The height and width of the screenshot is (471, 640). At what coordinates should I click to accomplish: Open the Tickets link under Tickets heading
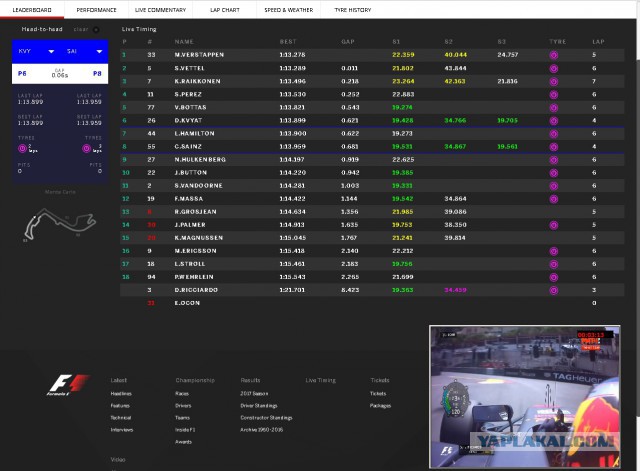pos(378,393)
